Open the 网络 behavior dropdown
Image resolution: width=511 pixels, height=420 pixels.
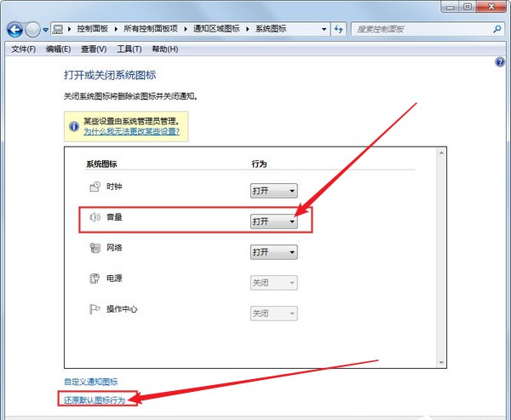click(x=273, y=252)
